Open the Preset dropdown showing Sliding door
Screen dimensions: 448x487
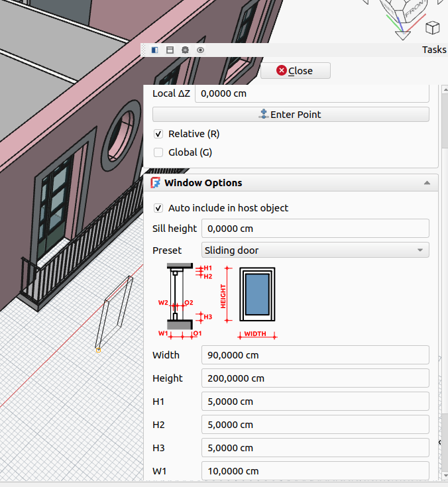click(x=315, y=250)
